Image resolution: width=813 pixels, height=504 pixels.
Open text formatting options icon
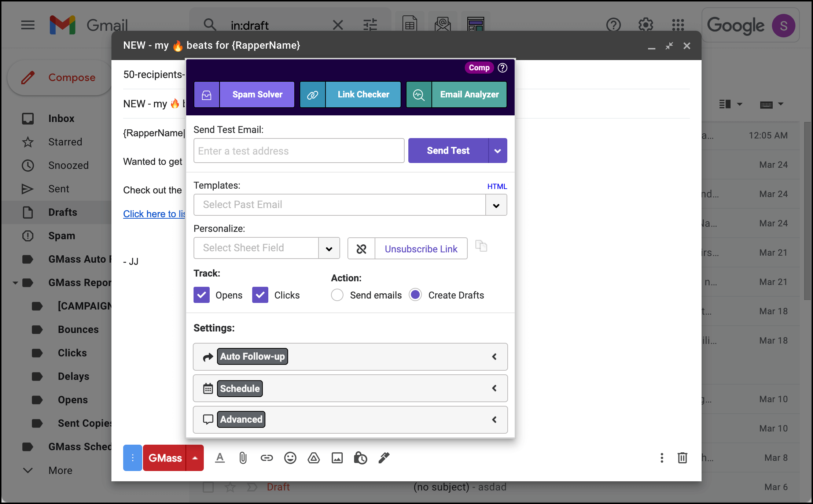click(220, 458)
